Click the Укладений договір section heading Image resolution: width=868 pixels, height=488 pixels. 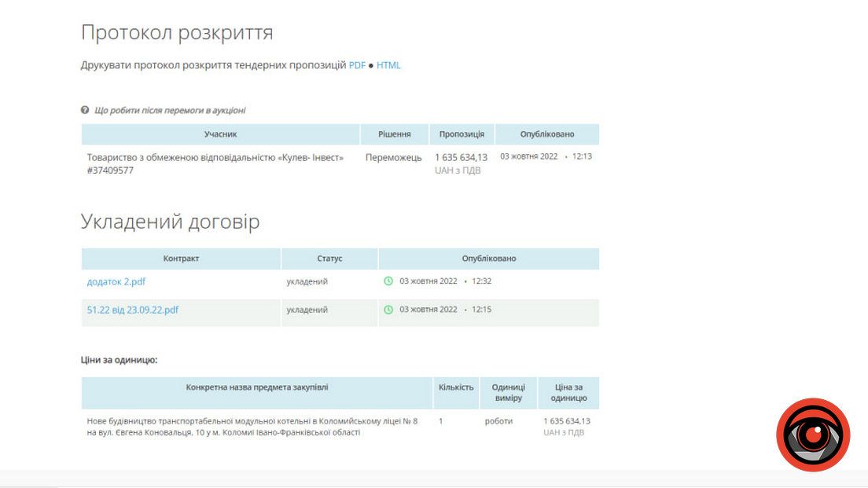click(x=169, y=222)
